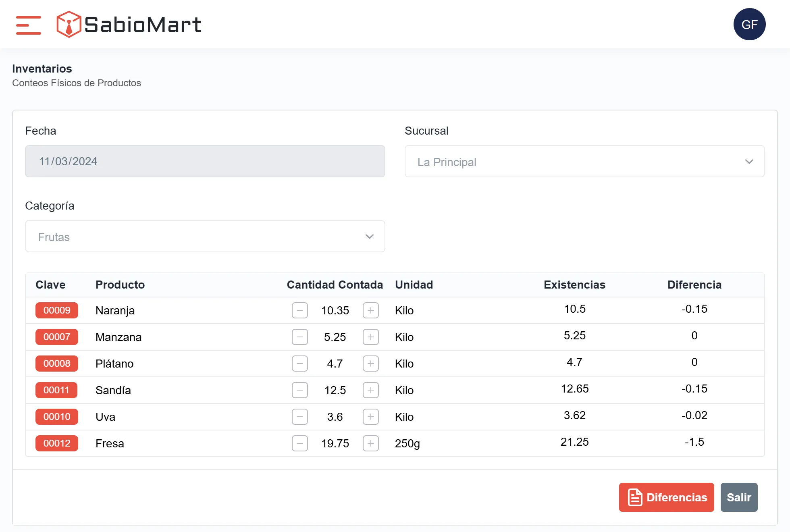790x532 pixels.
Task: Increase Uva counted quantity
Action: 370,417
